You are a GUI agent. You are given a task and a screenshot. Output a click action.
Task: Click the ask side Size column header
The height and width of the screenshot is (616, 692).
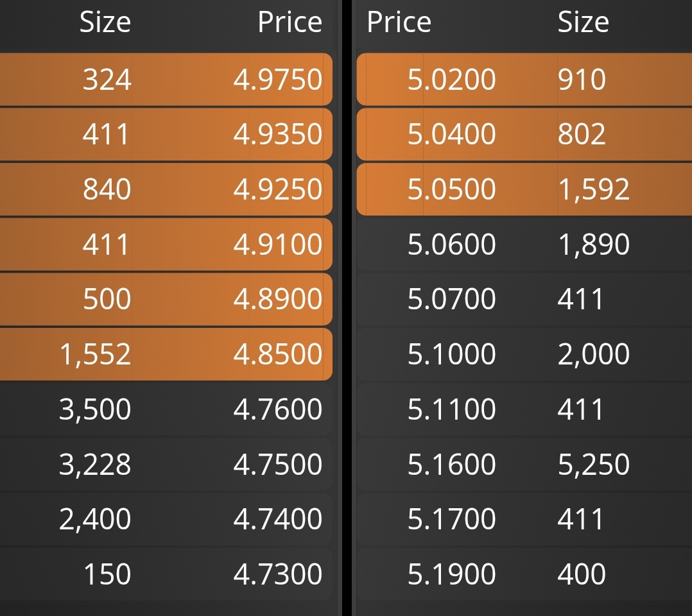point(583,22)
